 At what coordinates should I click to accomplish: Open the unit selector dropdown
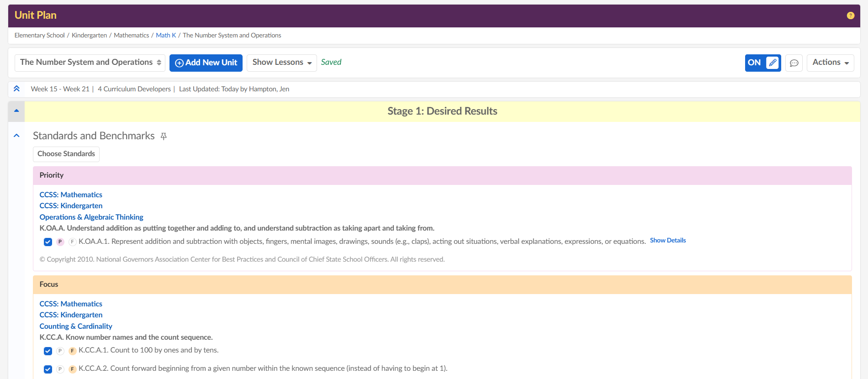pyautogui.click(x=90, y=63)
